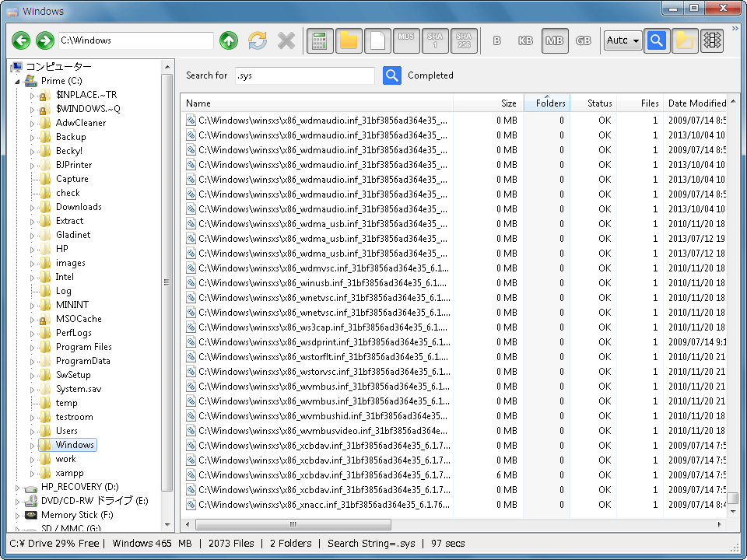Toggle the files view toolbar icon
This screenshot has height=560, width=747.
[378, 40]
